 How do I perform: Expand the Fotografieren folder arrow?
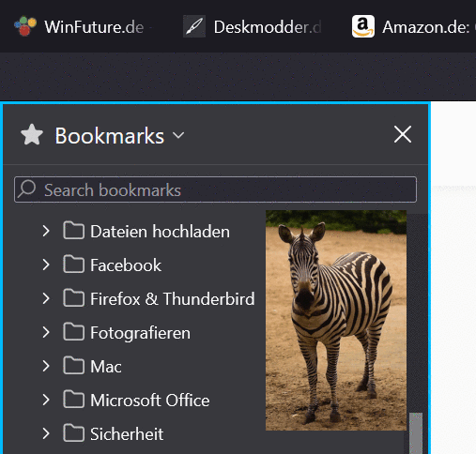(46, 332)
